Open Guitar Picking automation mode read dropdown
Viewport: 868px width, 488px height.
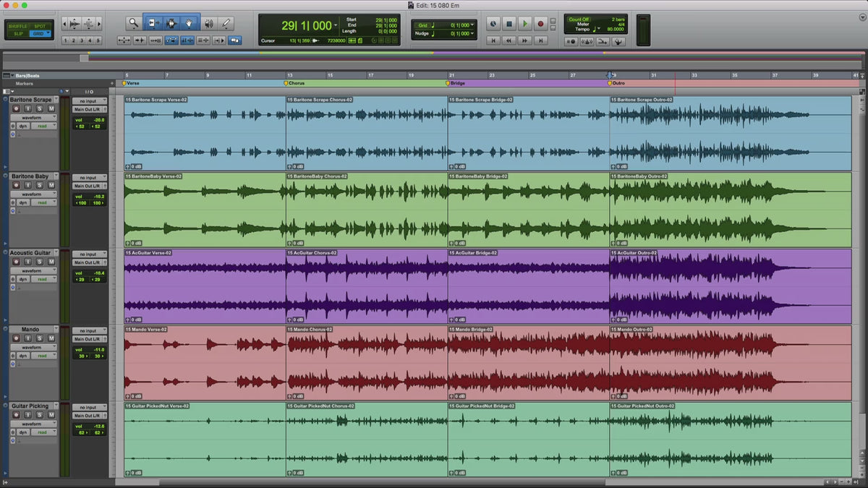pos(44,432)
